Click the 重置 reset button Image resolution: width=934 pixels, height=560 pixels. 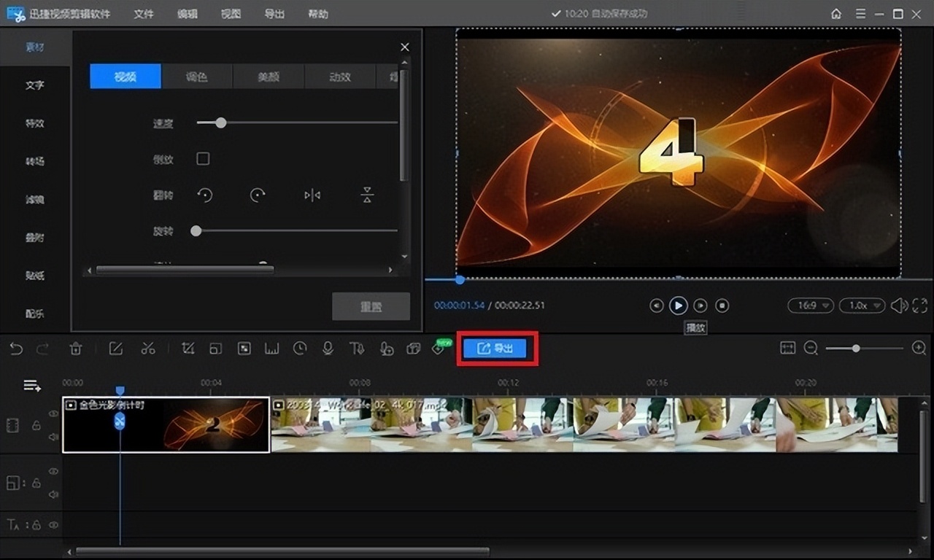tap(371, 307)
